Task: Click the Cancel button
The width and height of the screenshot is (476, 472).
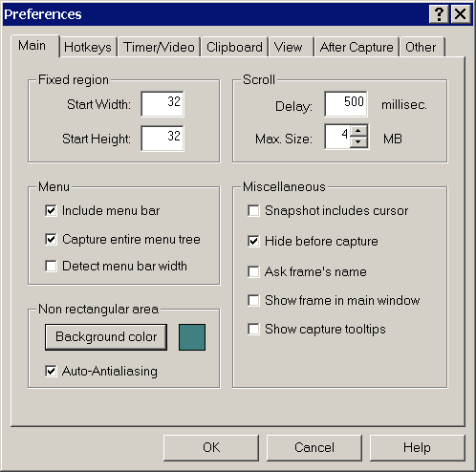Action: tap(314, 447)
